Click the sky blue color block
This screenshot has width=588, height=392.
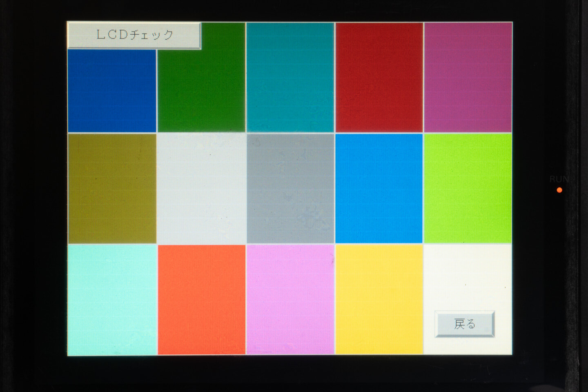[x=379, y=189]
